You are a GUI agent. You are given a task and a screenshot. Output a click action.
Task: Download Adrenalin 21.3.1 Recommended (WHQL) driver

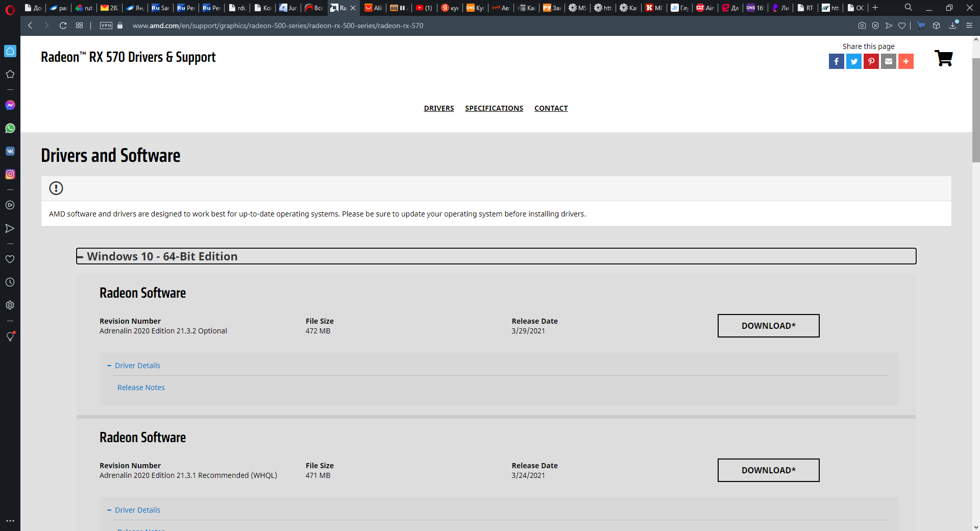coord(769,470)
